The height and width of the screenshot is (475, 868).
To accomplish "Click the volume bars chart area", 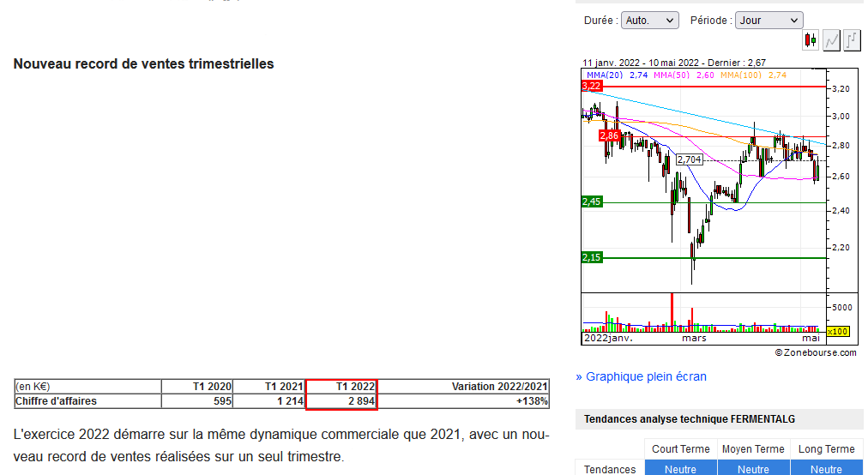I will (704, 313).
